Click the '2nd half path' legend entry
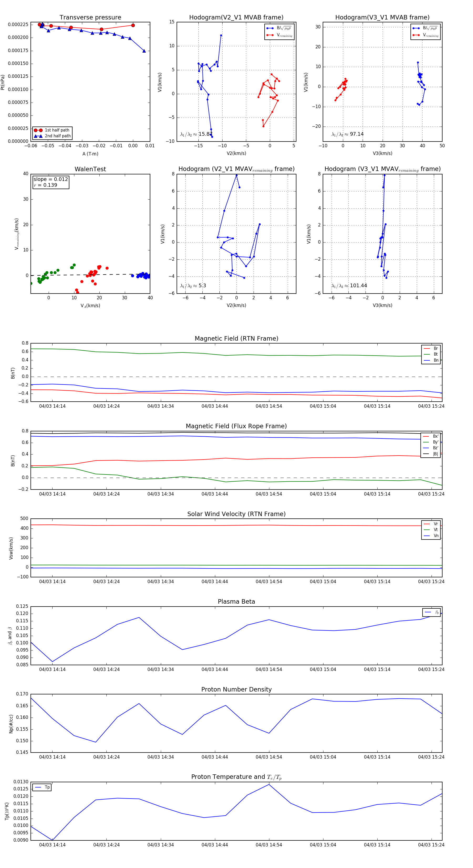This screenshot has width=473, height=868. (x=52, y=136)
